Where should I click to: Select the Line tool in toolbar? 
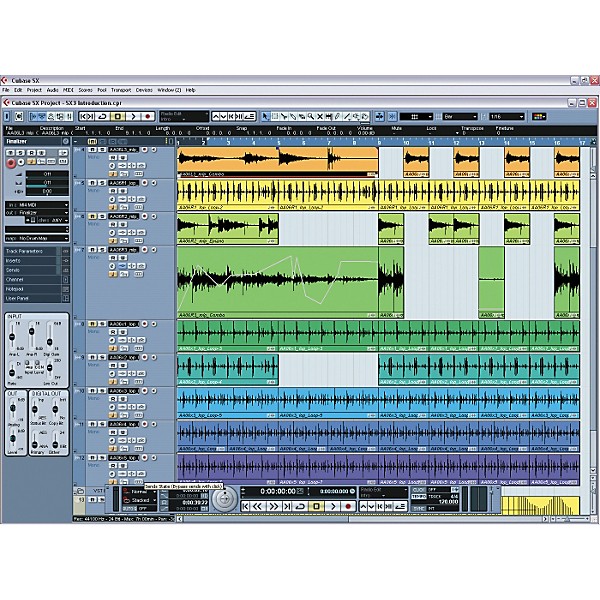point(347,117)
